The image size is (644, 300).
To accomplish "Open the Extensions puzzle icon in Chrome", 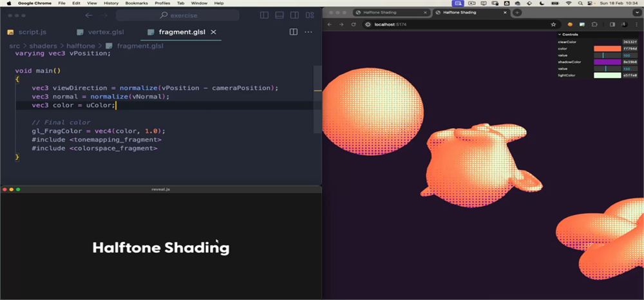I will pos(594,24).
